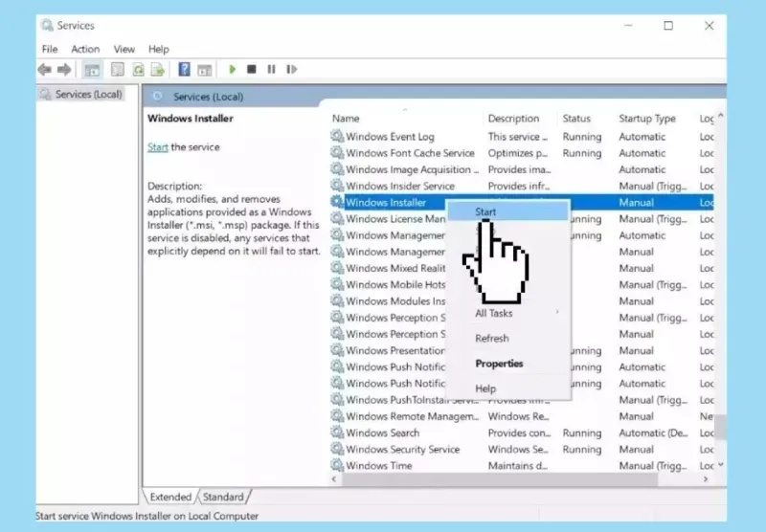
Task: Select the Windows Modules Installer service name
Action: pos(395,301)
